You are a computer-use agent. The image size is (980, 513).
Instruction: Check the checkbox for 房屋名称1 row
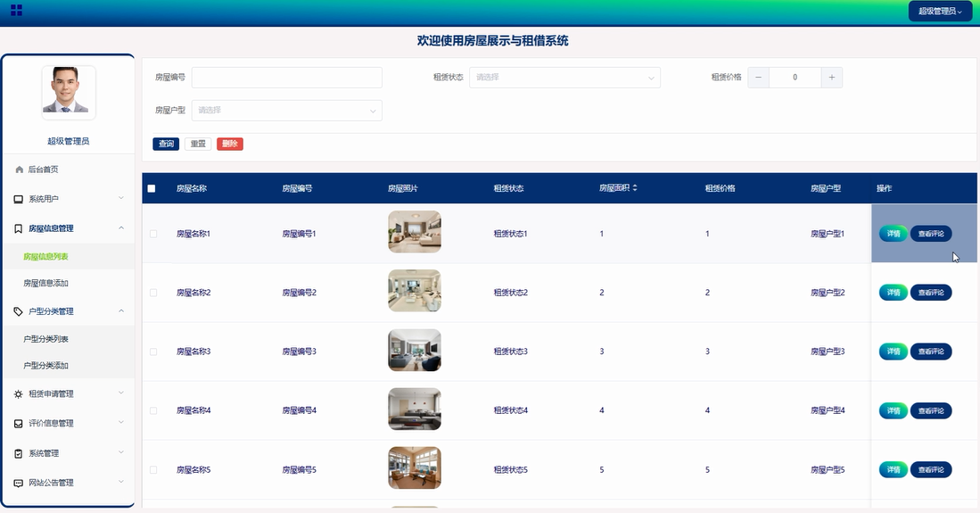[x=153, y=234]
